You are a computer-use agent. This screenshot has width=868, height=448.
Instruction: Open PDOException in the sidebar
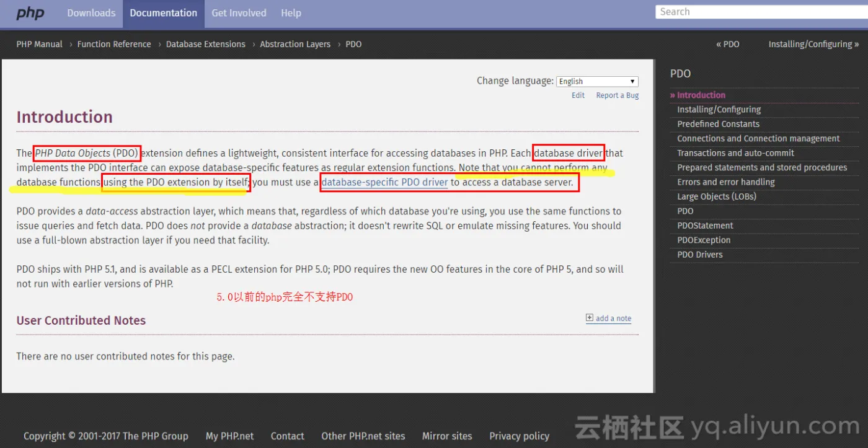click(x=704, y=240)
